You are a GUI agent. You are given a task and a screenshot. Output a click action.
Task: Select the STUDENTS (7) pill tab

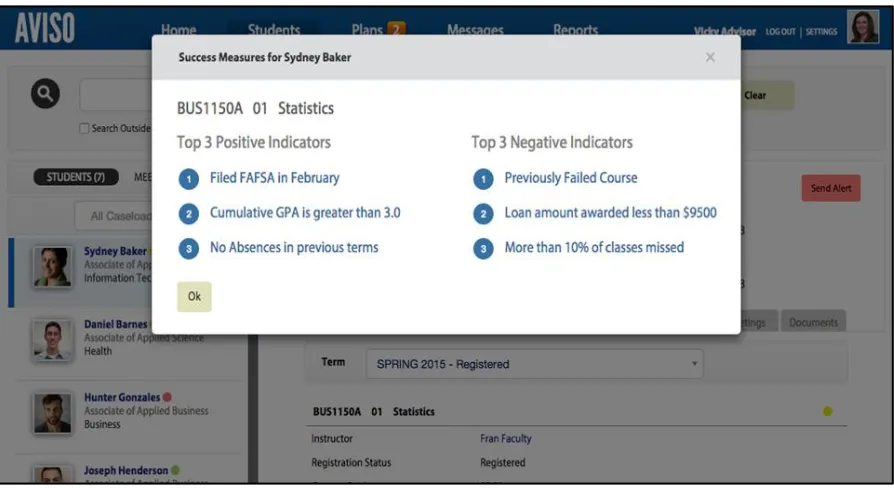click(x=76, y=177)
